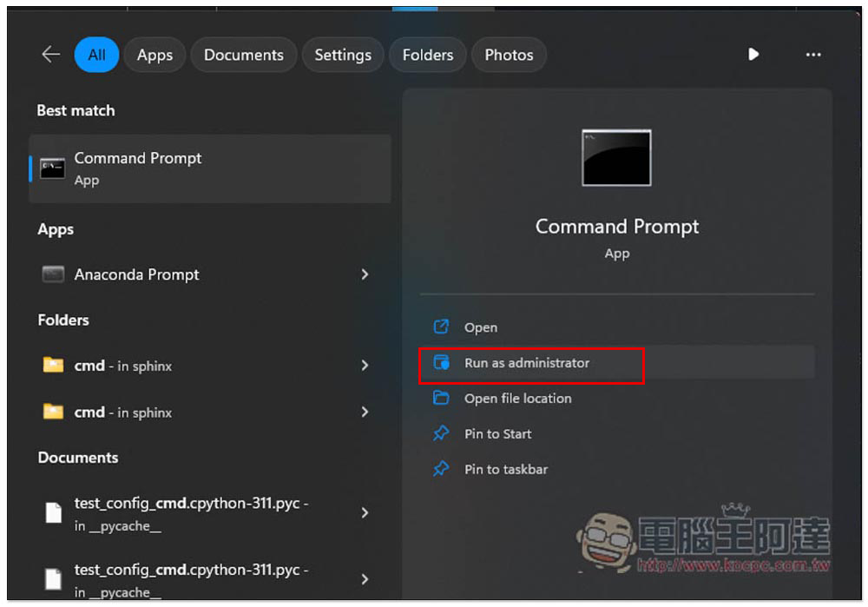Expand options for Anaconda Prompt

click(365, 274)
